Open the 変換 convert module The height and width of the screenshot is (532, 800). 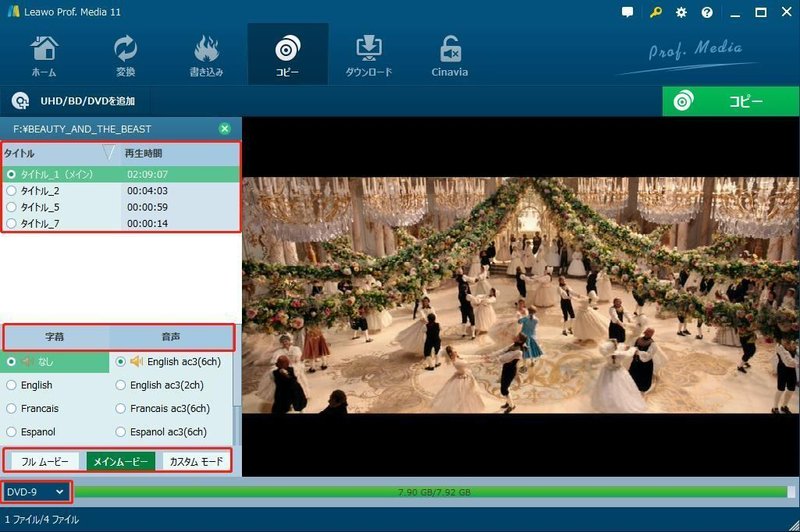tap(125, 56)
